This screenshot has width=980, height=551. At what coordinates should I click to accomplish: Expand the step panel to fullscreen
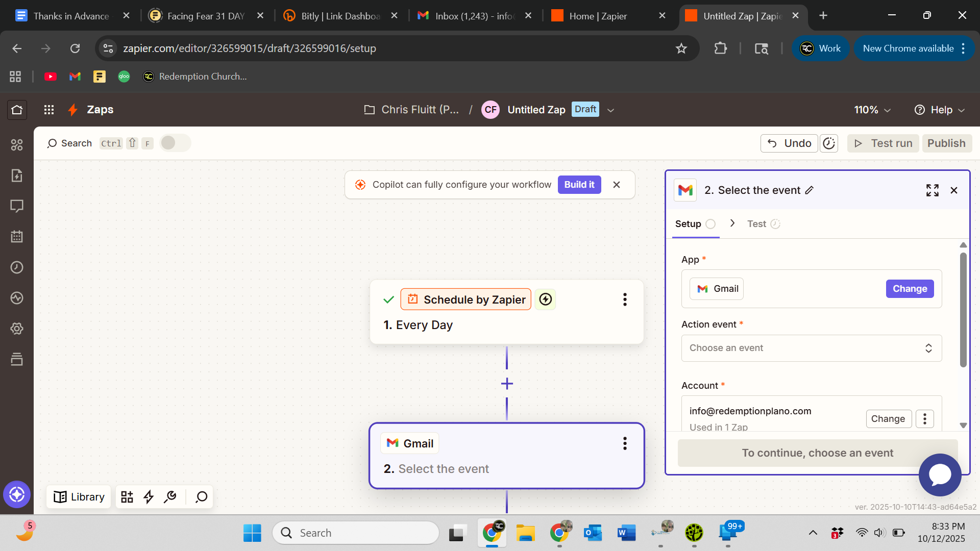point(932,190)
